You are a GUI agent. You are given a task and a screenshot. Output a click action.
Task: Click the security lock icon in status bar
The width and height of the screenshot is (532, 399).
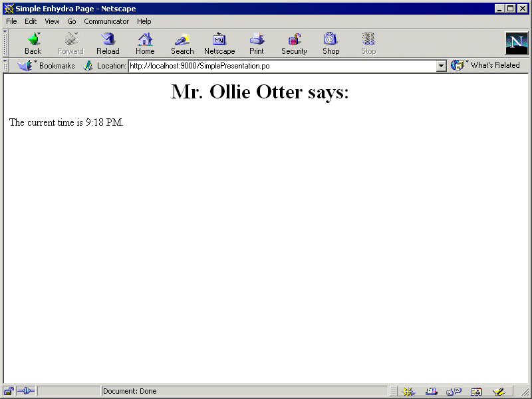click(9, 391)
